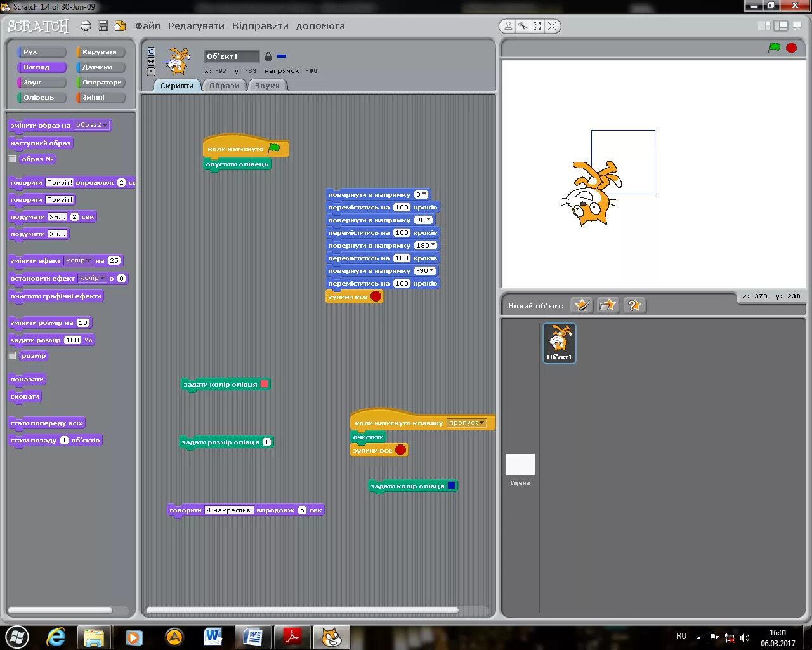Switch to full stage view
812x650 pixels.
781,26
